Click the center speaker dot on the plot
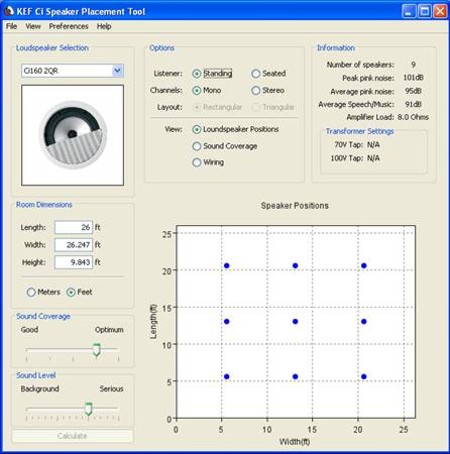 coord(295,322)
